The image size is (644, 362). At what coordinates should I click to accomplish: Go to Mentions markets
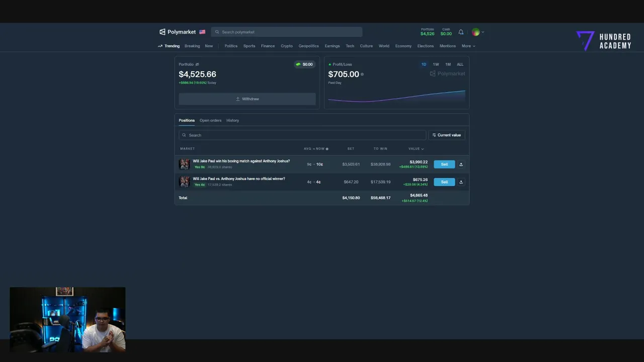pos(447,46)
